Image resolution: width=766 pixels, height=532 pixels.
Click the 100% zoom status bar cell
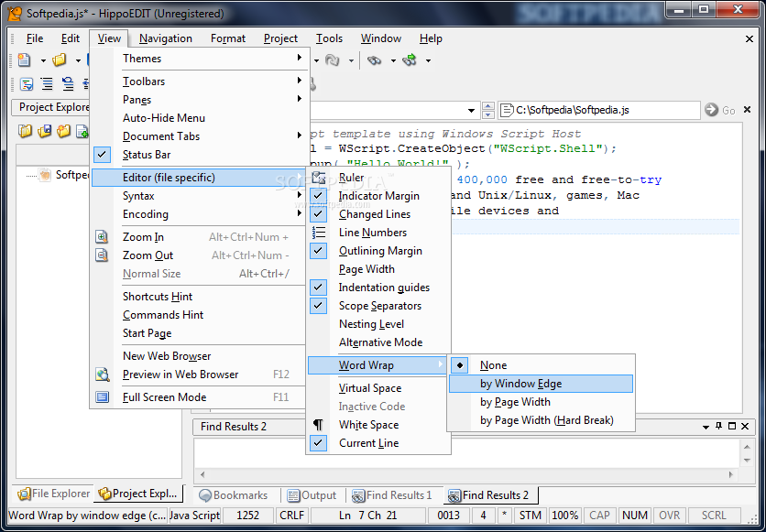(x=564, y=516)
